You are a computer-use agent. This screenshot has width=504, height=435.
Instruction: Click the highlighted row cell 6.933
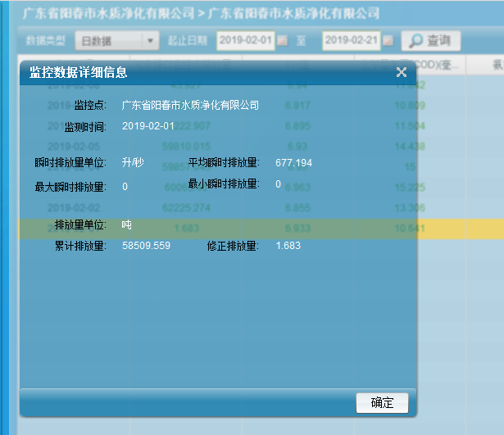(297, 229)
